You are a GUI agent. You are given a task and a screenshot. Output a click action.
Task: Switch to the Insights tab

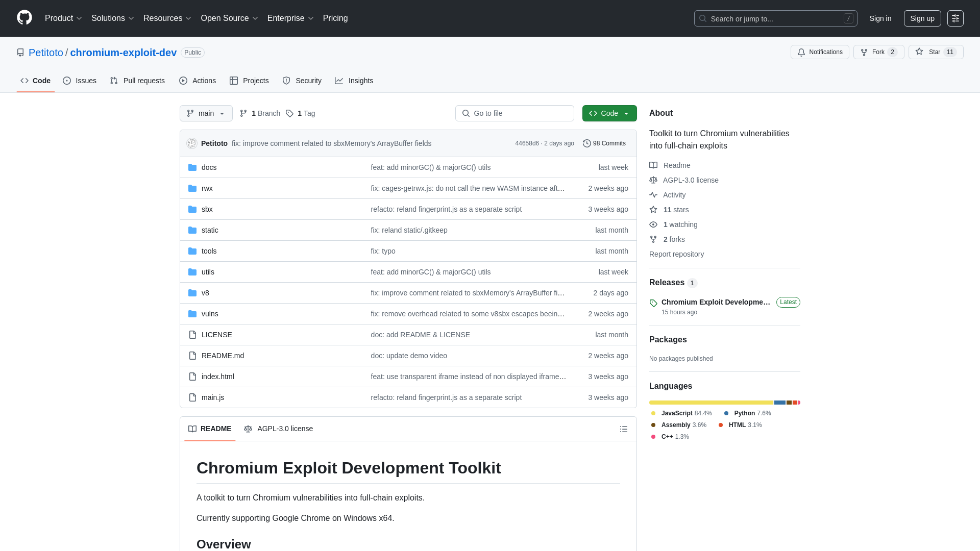[354, 81]
